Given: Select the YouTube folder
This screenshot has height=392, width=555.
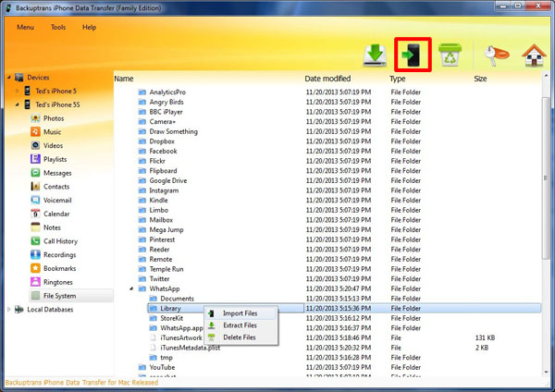Looking at the screenshot, I should (162, 367).
